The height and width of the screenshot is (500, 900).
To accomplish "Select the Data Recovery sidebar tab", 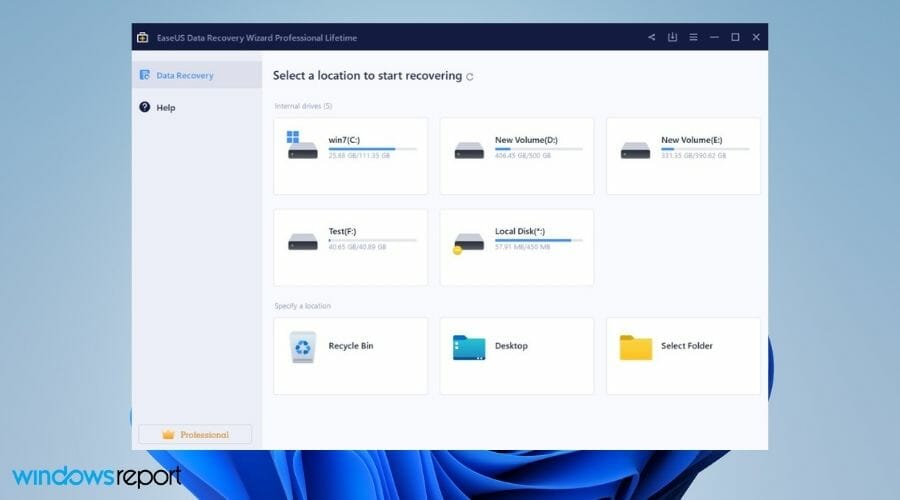I will click(197, 75).
